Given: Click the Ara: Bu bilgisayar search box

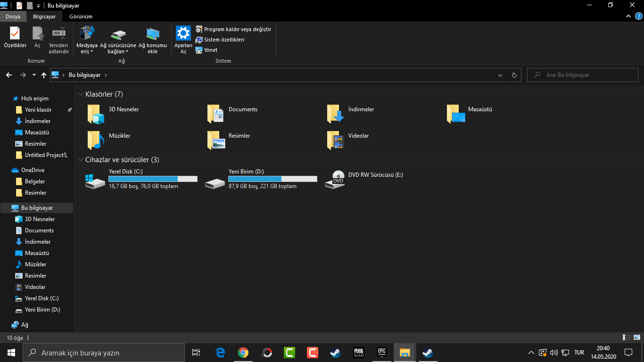Looking at the screenshot, I should [582, 75].
